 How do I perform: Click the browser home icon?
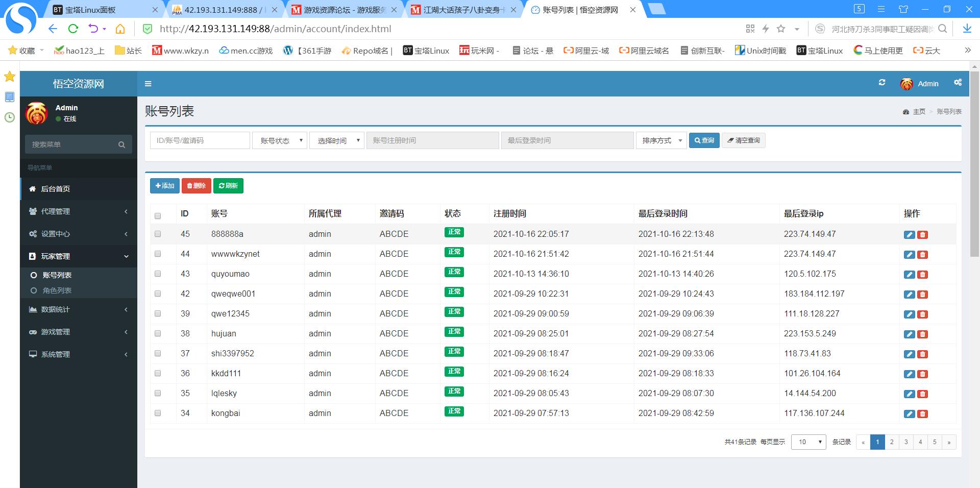click(x=120, y=29)
